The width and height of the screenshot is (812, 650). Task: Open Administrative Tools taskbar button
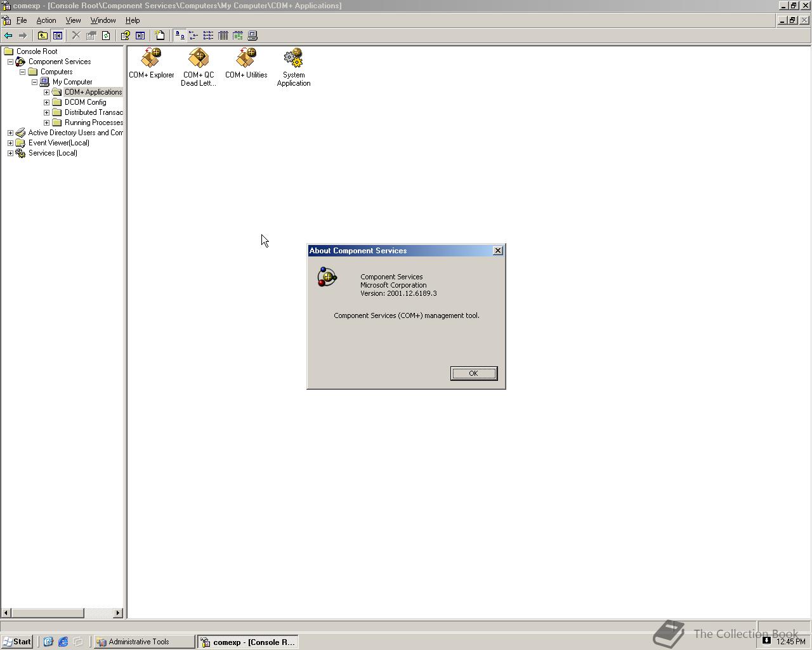pyautogui.click(x=144, y=642)
